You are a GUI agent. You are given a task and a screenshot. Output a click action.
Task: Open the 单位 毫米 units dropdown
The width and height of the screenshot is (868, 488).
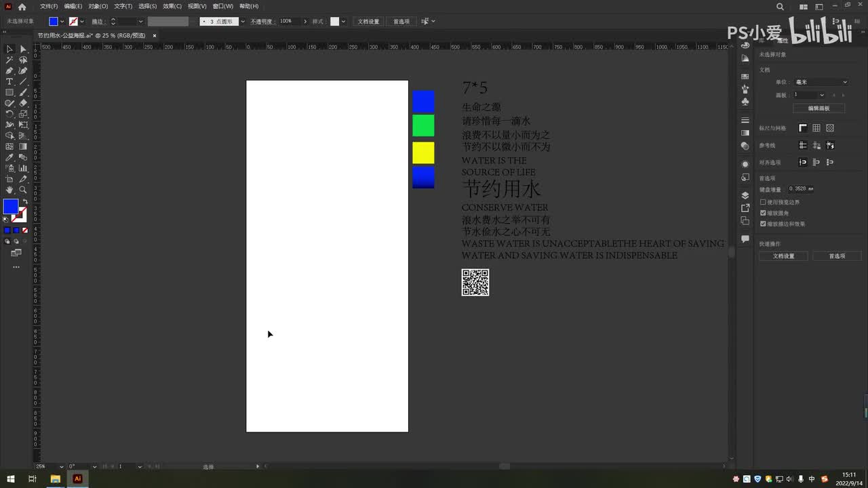coord(821,82)
